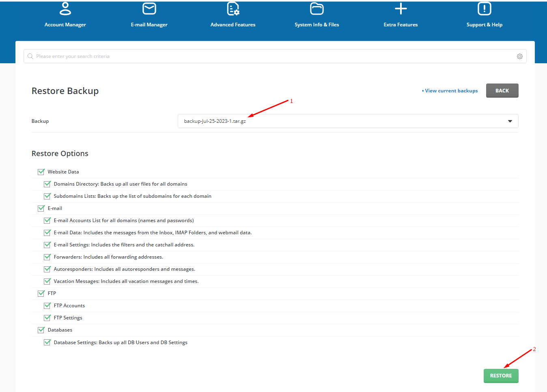The image size is (547, 392).
Task: Click the magnifier icon in search bar
Action: click(x=30, y=56)
